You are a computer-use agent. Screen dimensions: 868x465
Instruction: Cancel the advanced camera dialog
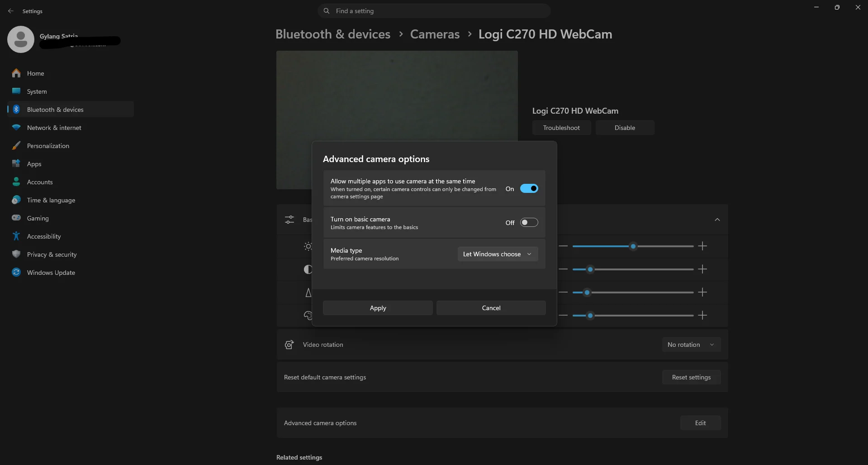[x=491, y=308]
